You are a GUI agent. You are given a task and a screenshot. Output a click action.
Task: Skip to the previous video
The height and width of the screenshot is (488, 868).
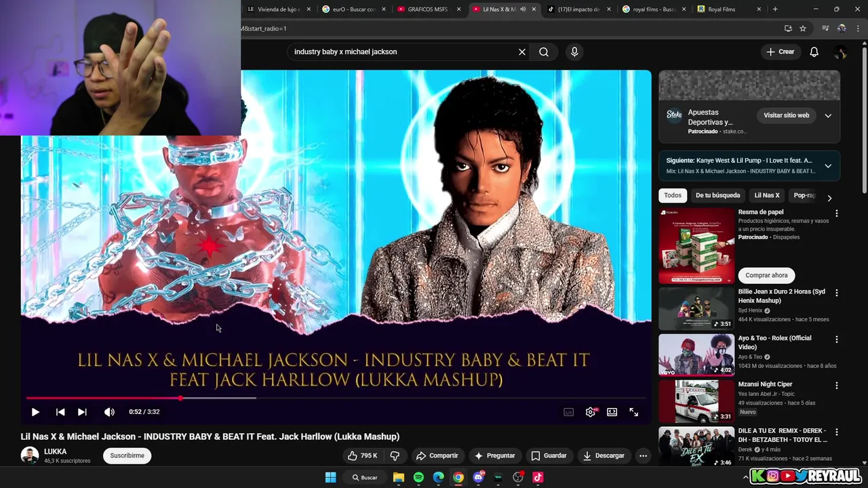(60, 412)
